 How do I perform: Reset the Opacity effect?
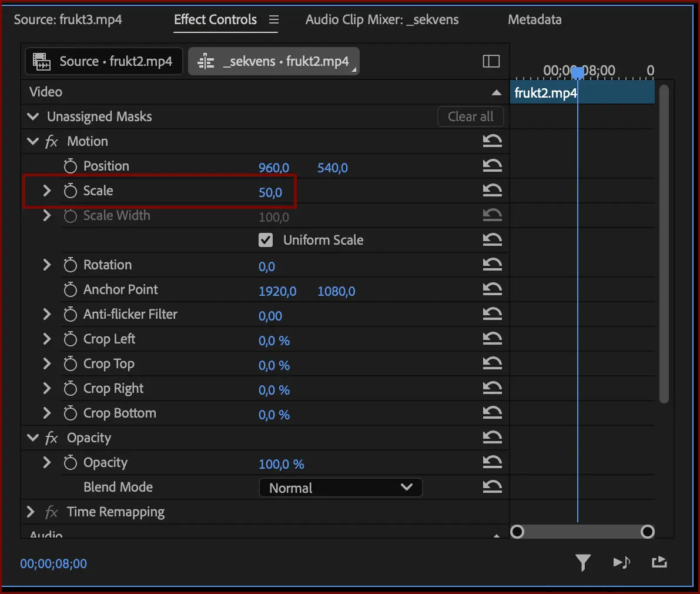[492, 437]
